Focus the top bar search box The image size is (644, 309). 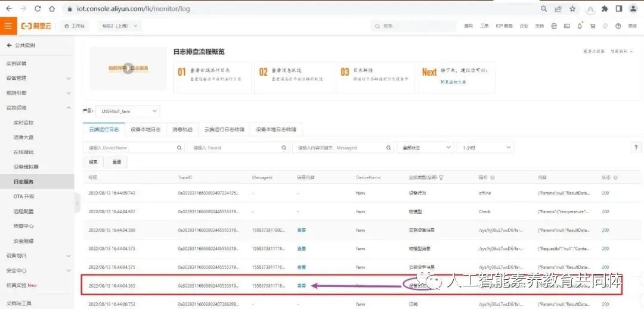[x=414, y=26]
